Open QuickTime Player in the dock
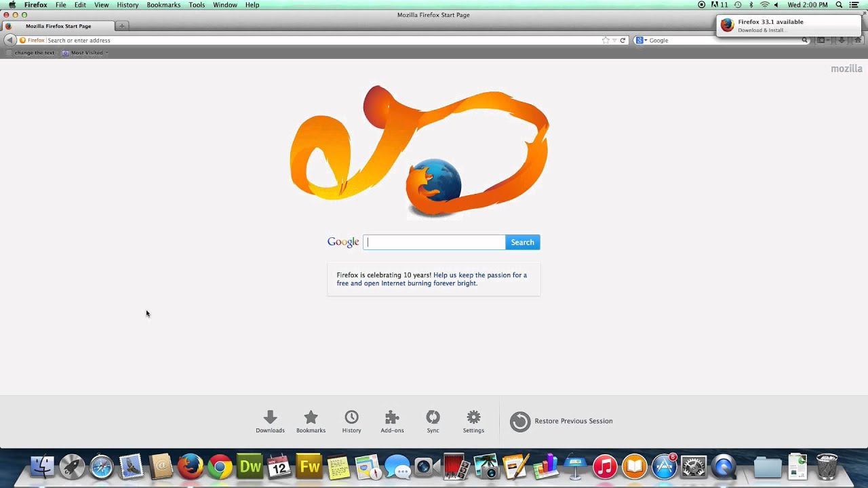This screenshot has height=488, width=868. point(724,466)
